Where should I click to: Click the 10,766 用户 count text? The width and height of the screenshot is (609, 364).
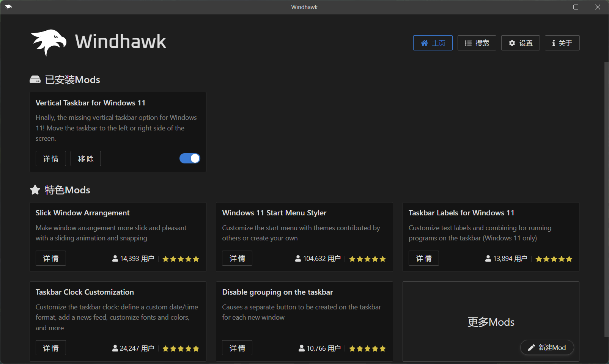[x=323, y=348]
